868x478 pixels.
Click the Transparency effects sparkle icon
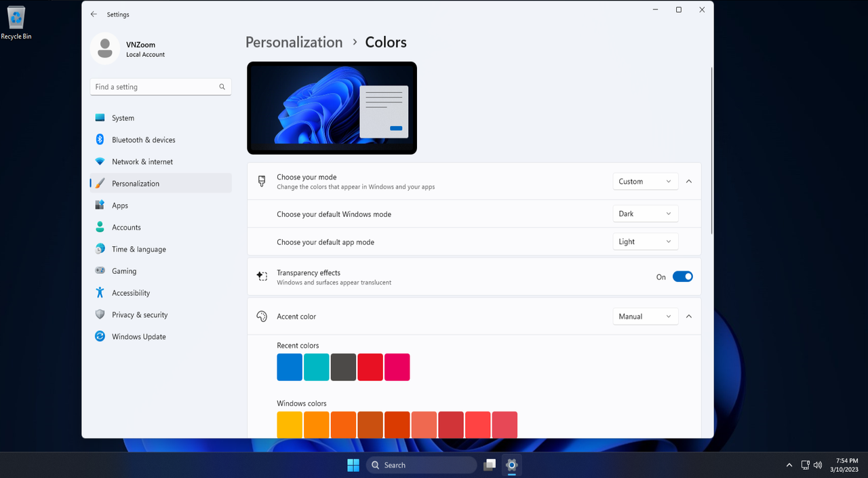click(x=262, y=277)
